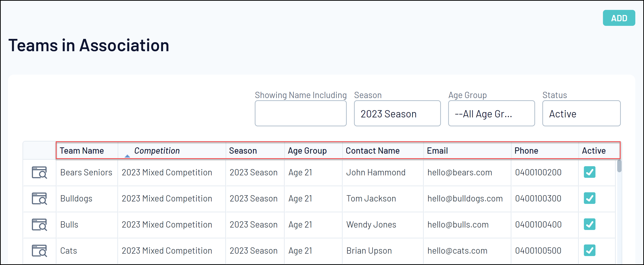Expand the Age Group filter dropdown
This screenshot has width=644, height=265.
point(491,114)
